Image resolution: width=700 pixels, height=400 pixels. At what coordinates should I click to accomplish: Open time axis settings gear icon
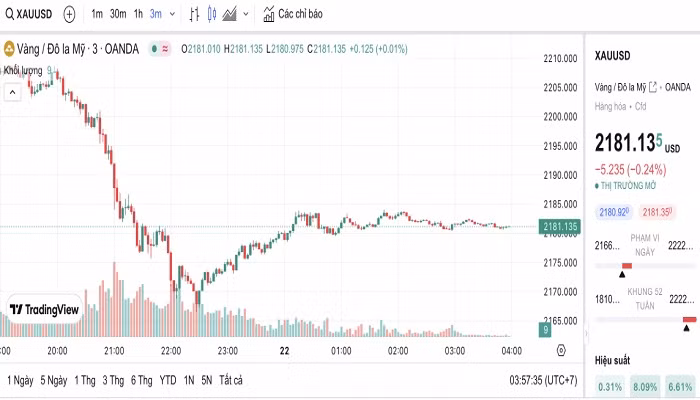click(559, 350)
